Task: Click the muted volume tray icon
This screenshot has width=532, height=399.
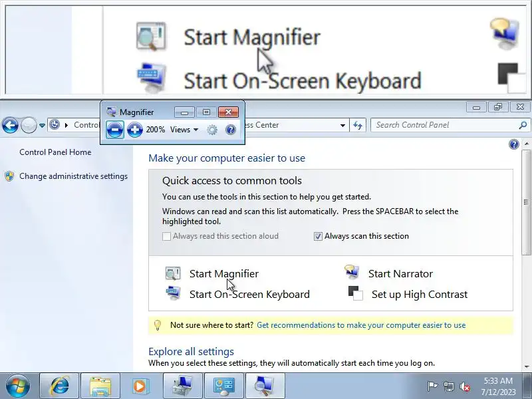Action: pyautogui.click(x=465, y=386)
